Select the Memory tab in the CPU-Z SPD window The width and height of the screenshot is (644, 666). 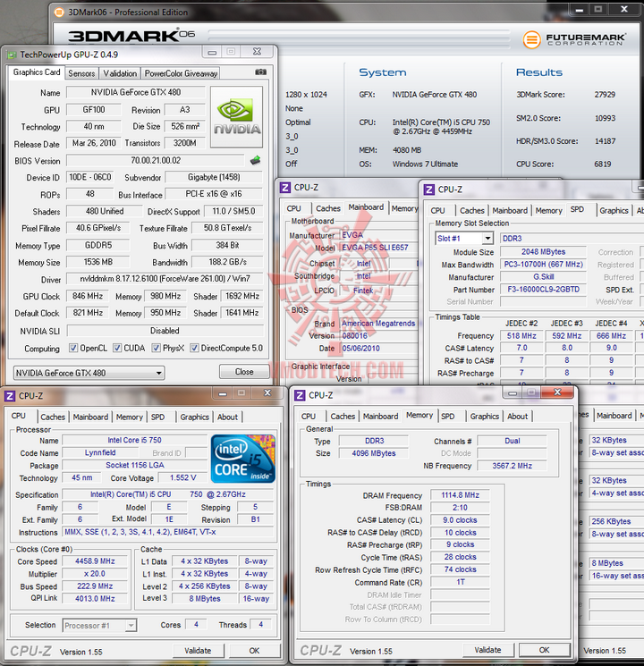(x=548, y=211)
